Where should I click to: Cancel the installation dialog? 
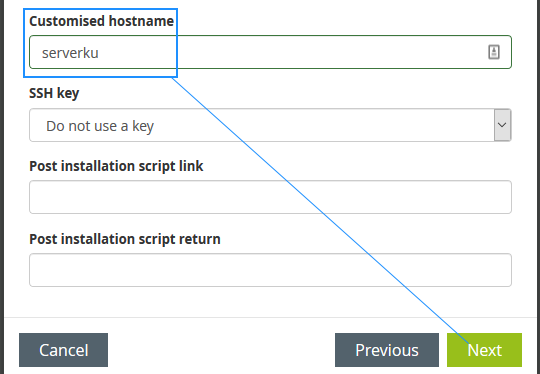63,350
